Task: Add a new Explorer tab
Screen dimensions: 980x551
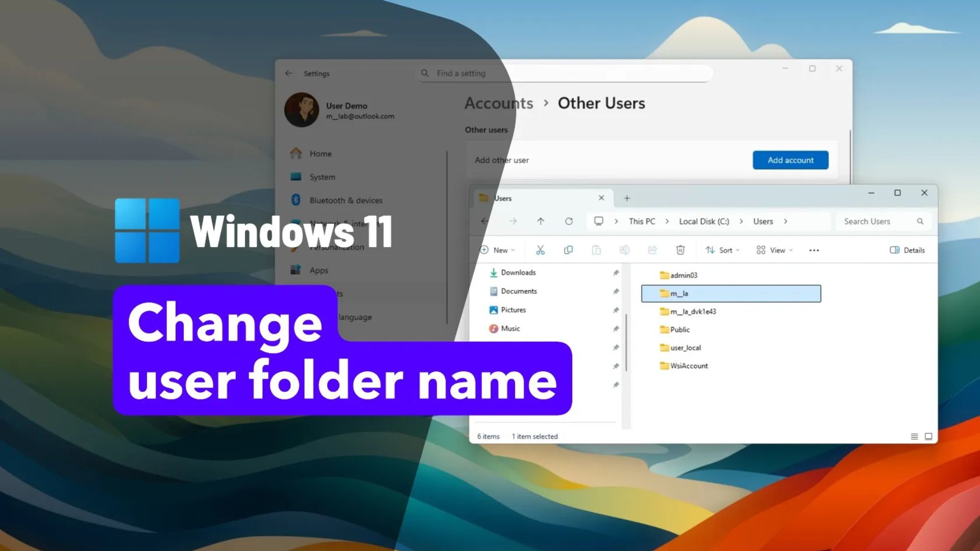Action: 627,198
